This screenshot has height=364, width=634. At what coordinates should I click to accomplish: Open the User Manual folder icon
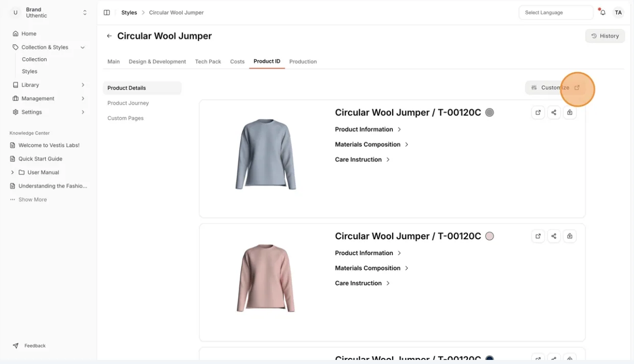21,172
